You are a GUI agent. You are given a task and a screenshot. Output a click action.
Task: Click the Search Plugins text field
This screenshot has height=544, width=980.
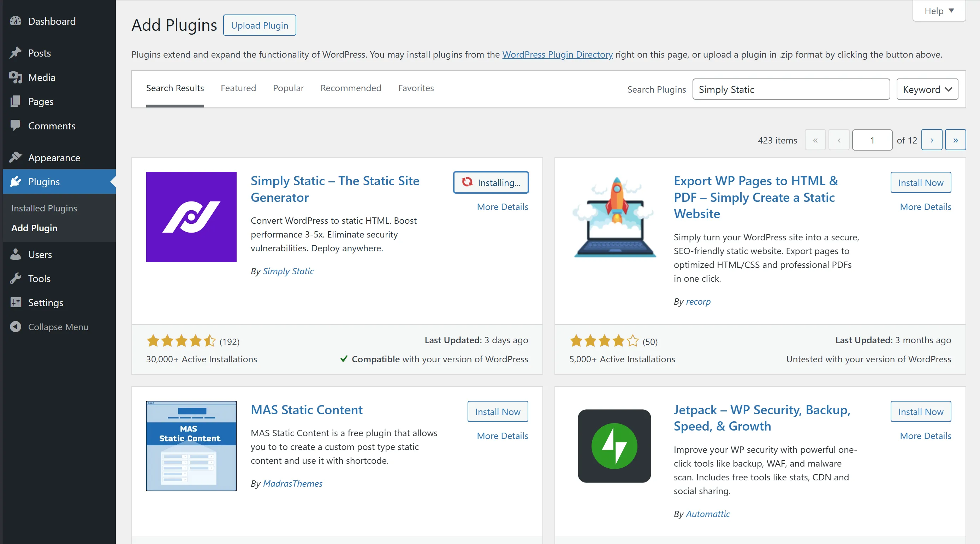pos(791,89)
